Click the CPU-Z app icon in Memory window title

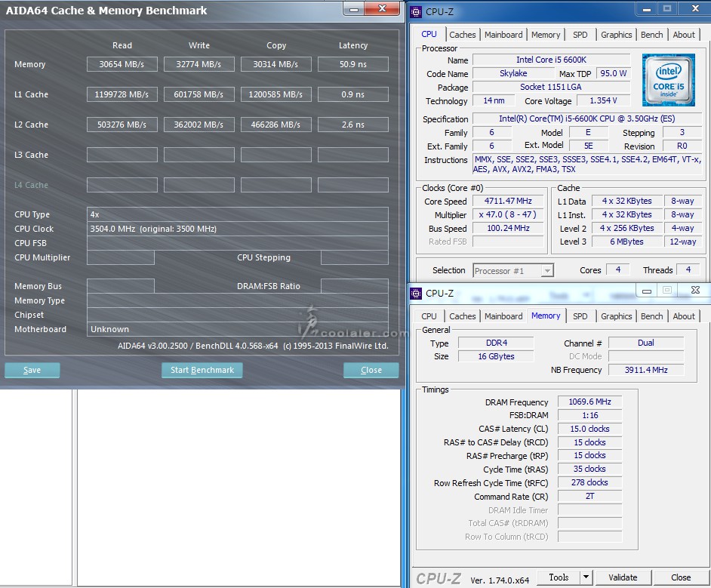click(415, 294)
